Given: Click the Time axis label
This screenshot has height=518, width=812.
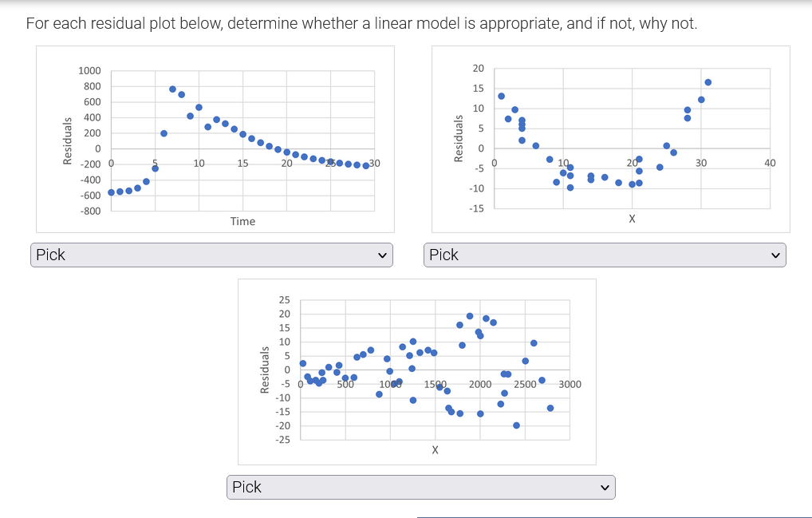Looking at the screenshot, I should coord(242,221).
